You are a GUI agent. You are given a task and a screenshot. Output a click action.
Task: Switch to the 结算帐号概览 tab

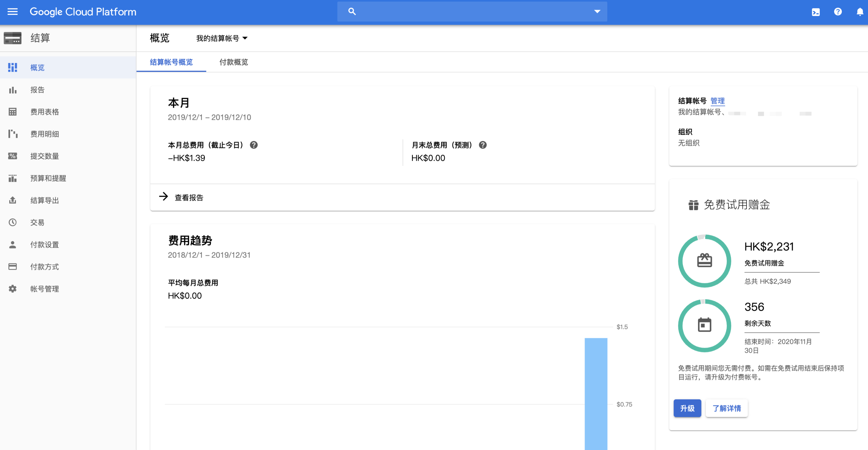coord(171,62)
